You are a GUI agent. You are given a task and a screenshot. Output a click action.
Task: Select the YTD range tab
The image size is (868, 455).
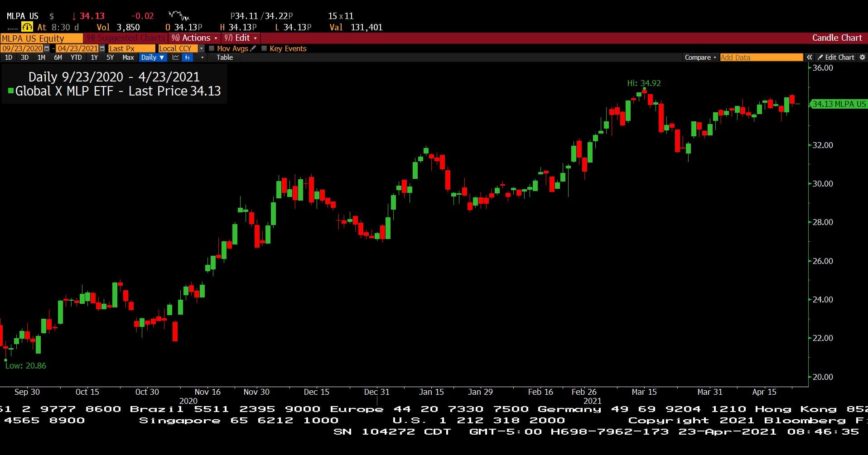[76, 57]
